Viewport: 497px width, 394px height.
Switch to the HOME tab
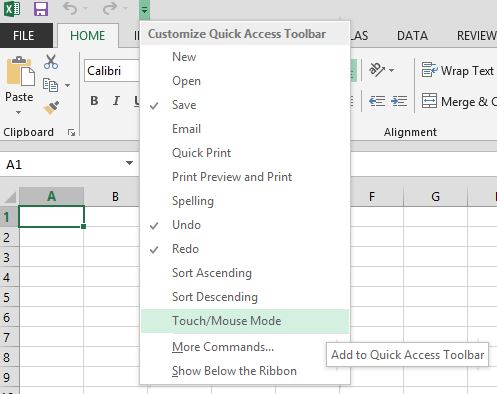point(88,36)
